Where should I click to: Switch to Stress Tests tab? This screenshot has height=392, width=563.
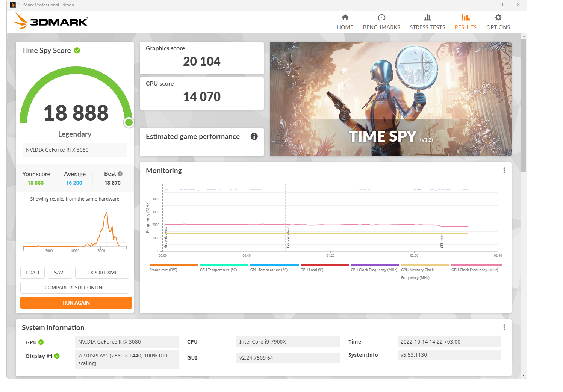coord(427,22)
